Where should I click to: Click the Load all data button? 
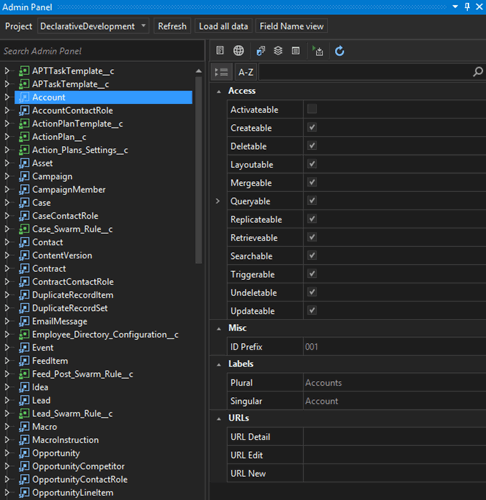pyautogui.click(x=223, y=26)
